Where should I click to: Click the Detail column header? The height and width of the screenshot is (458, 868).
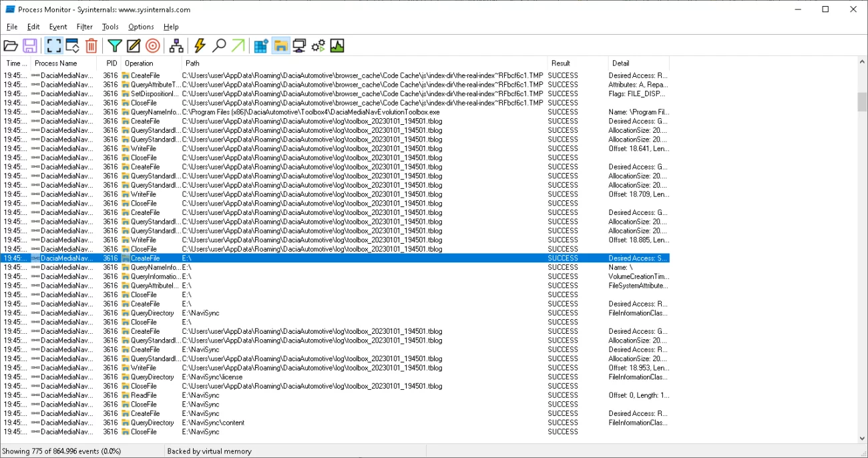tap(638, 63)
